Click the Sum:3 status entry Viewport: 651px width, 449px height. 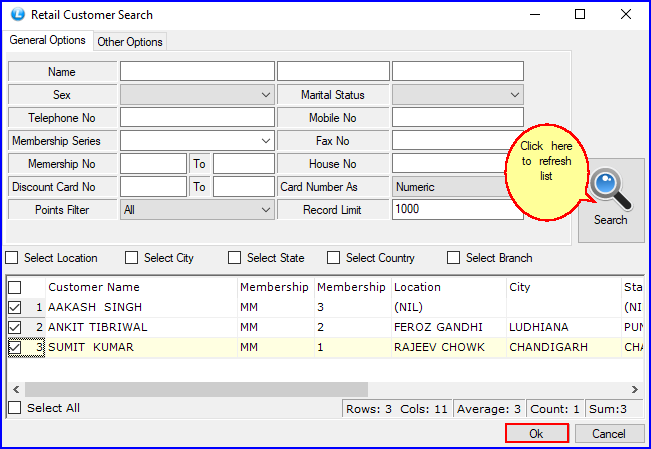pyautogui.click(x=614, y=409)
